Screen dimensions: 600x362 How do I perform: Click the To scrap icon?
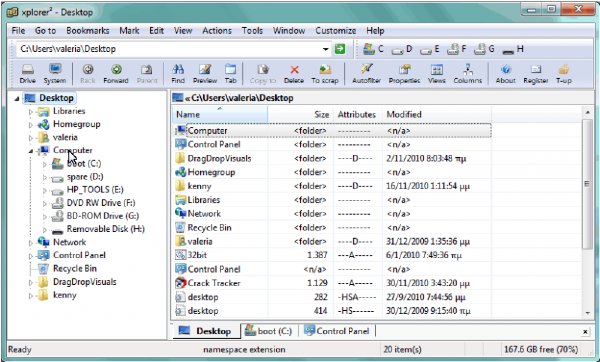tap(325, 73)
